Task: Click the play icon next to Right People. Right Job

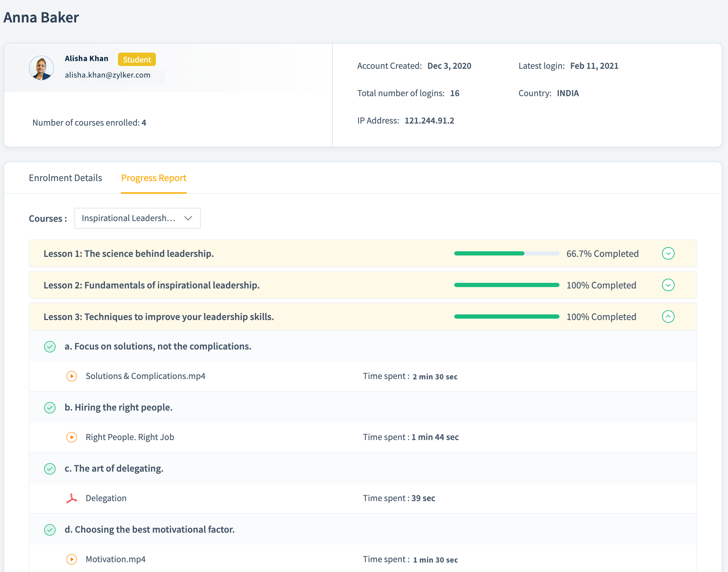Action: (x=72, y=437)
